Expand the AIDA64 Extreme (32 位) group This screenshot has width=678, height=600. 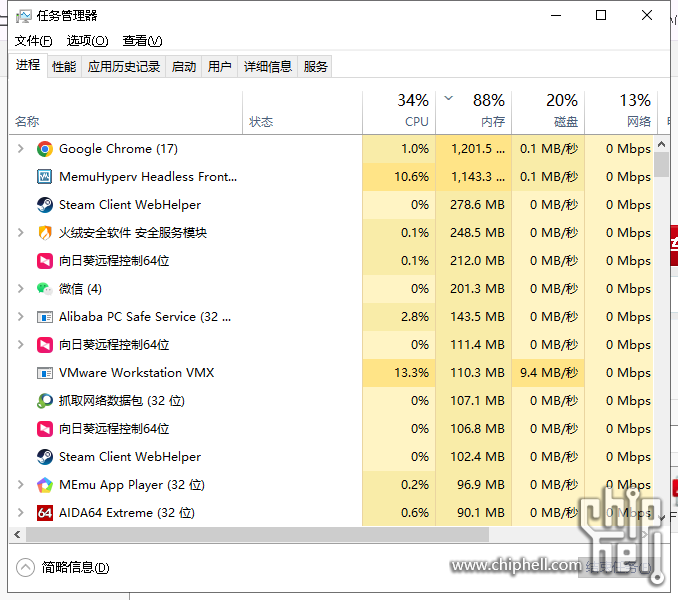coord(20,513)
